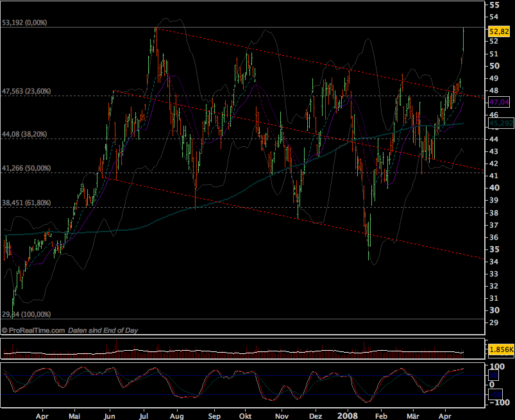Select the purple 47,04 moving average label
Image resolution: width=515 pixels, height=420 pixels.
(498, 102)
